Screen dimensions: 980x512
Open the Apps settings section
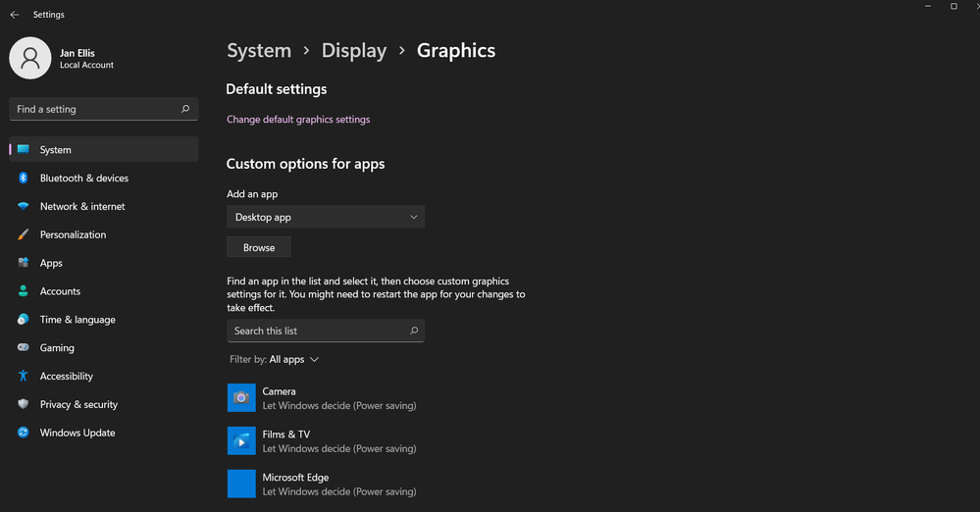pos(51,263)
